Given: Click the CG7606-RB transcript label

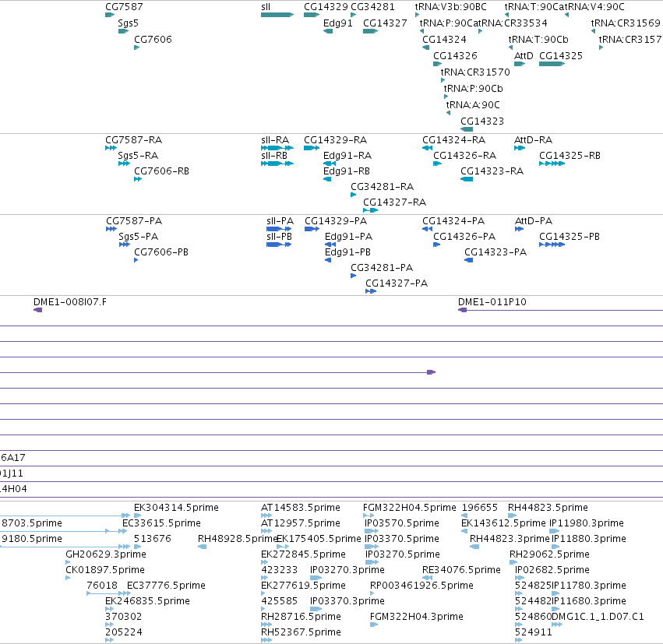Looking at the screenshot, I should pyautogui.click(x=161, y=171).
